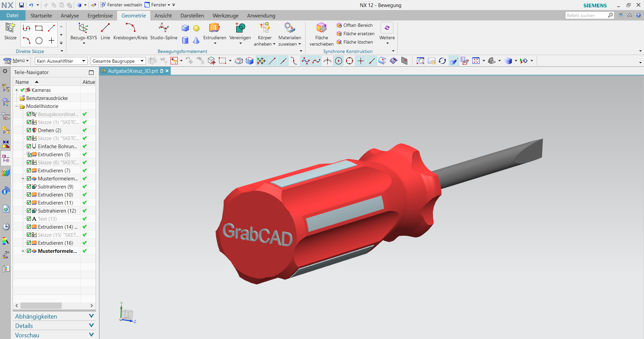
Task: Open the navigator settings gear icon
Action: click(5, 71)
